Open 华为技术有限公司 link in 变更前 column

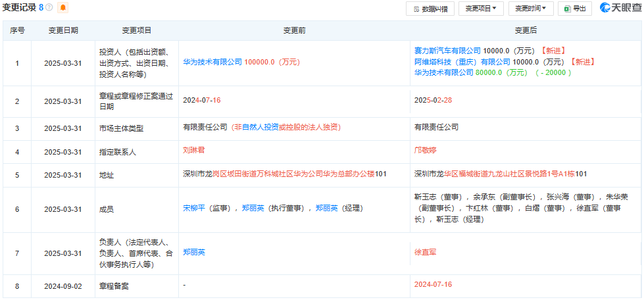(212, 62)
